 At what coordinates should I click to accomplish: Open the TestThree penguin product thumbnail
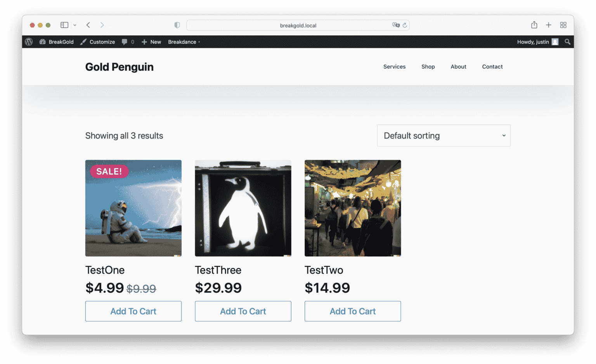click(243, 208)
